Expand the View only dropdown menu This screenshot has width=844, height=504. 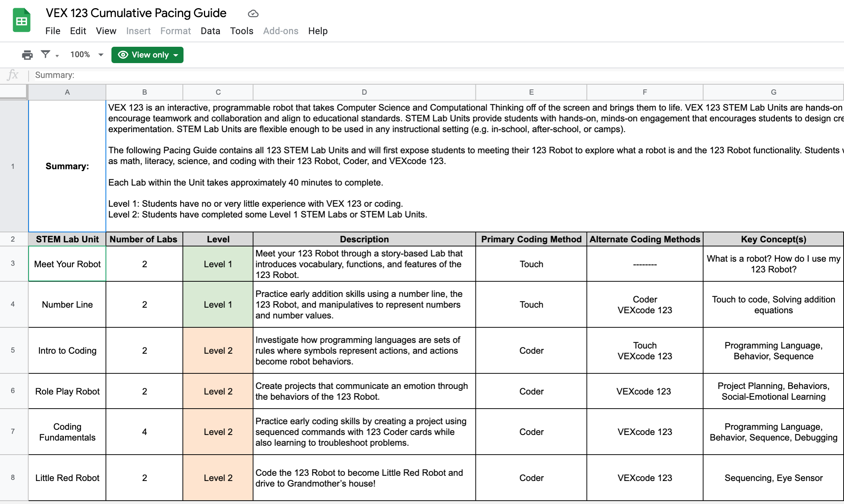[x=175, y=55]
